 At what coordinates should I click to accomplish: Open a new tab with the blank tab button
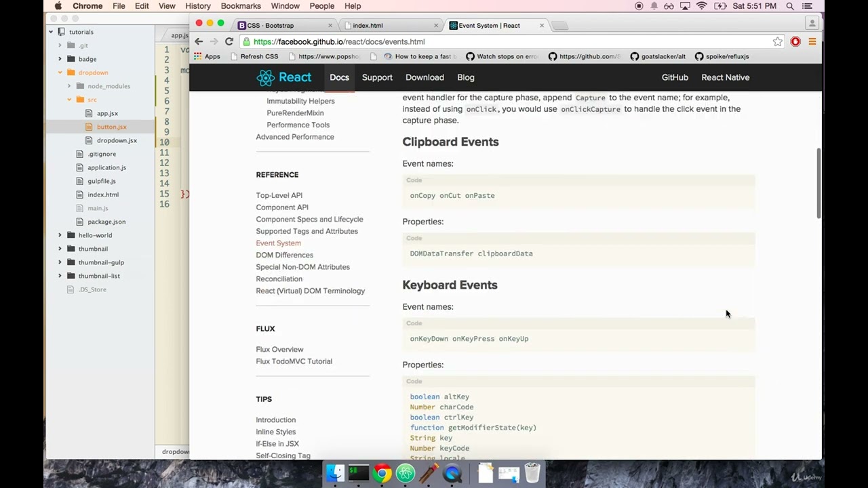(559, 26)
